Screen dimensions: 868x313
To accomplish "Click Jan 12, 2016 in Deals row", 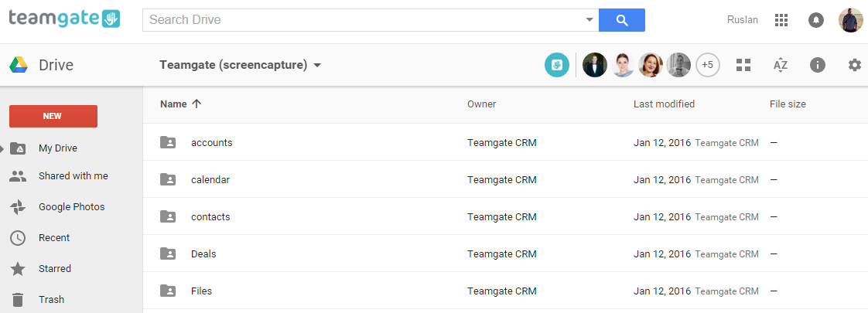I will click(663, 253).
